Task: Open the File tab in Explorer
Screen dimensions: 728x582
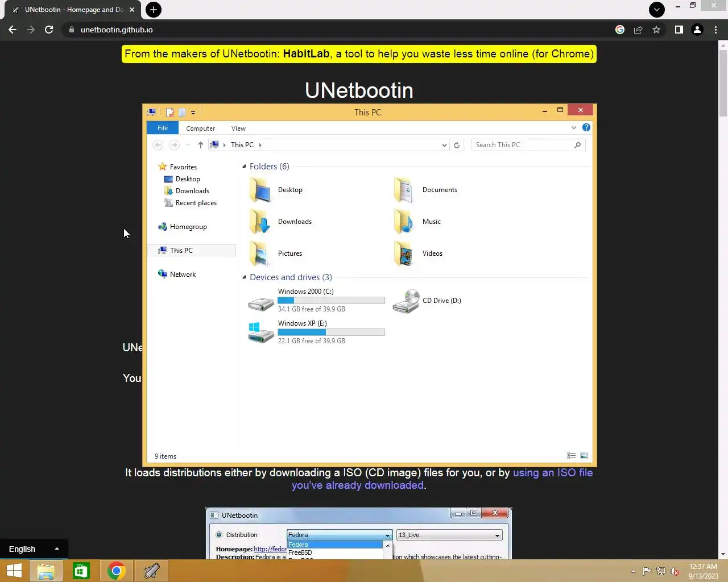Action: (x=163, y=128)
